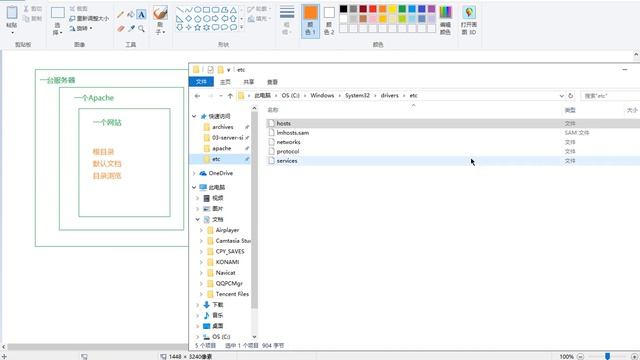This screenshot has height=360, width=640.
Task: Open the shape Fill dropdown
Action: pyautogui.click(x=259, y=19)
